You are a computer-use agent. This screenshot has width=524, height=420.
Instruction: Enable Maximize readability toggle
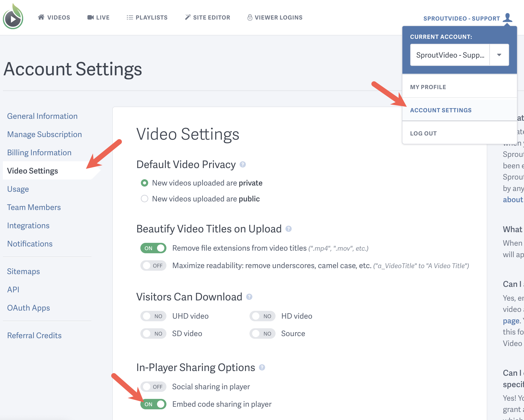coord(153,265)
